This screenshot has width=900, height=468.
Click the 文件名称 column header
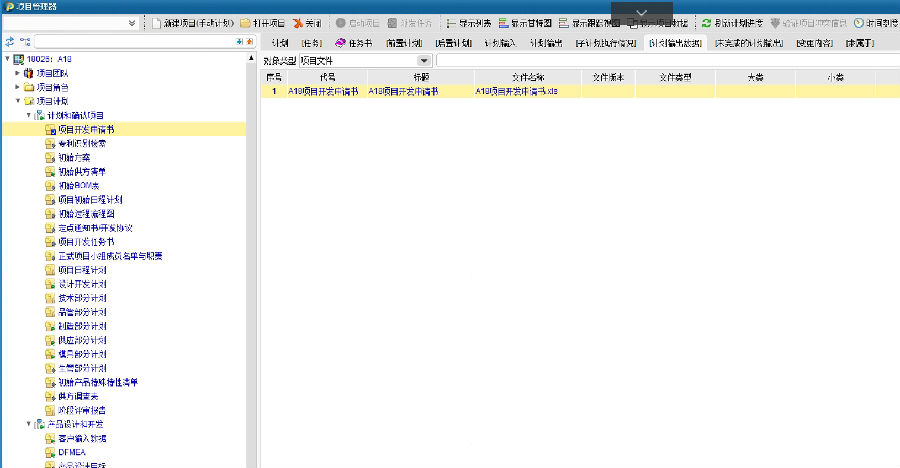pos(528,77)
